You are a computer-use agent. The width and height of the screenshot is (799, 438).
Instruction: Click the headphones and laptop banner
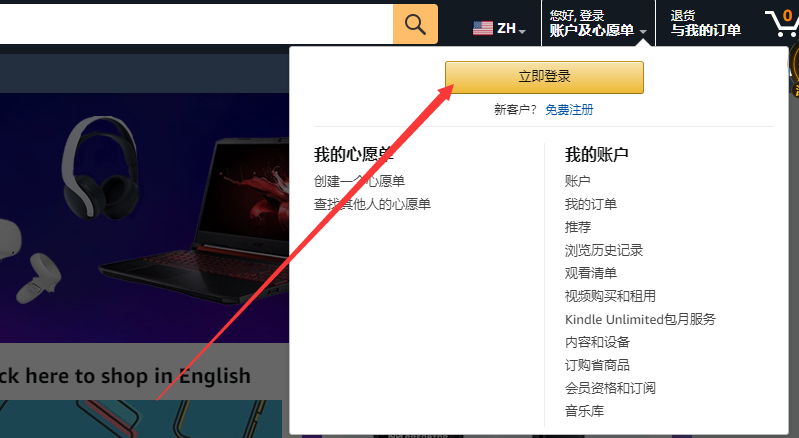(144, 217)
